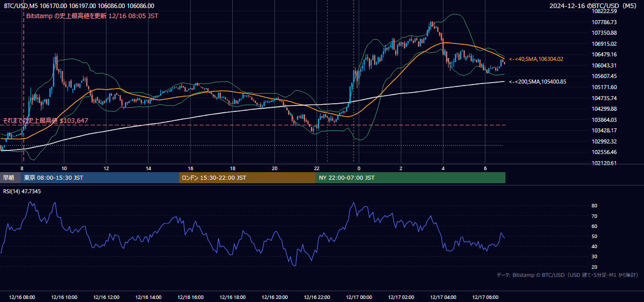Screen dimensions: 644x302
Task: Click the bottom date label 12/17 02:00
Action: 401,297
